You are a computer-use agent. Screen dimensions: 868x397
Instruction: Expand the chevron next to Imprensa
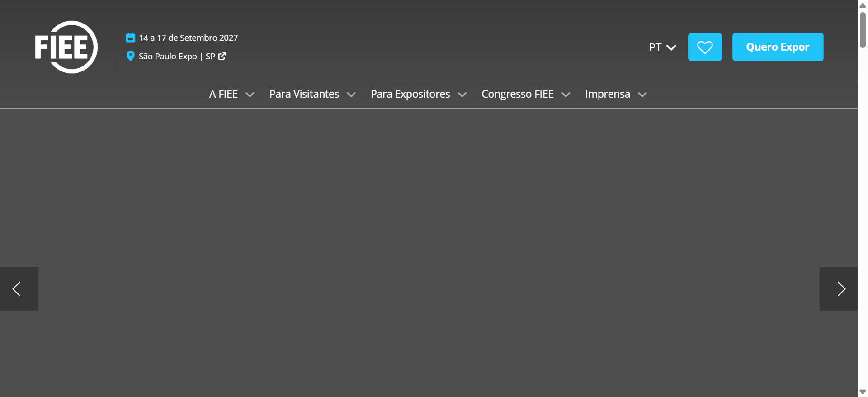642,95
